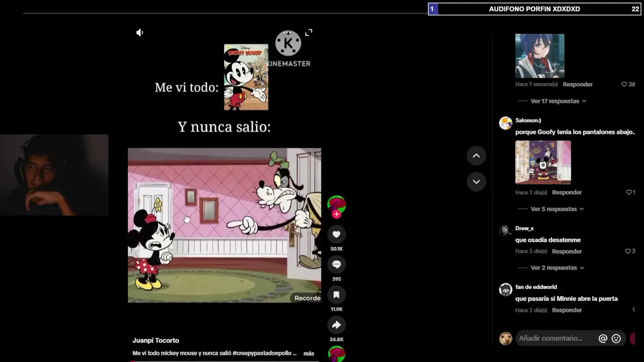The height and width of the screenshot is (362, 644).
Task: Click the 'Hace 1 semana(s)' timestamp
Action: (536, 84)
